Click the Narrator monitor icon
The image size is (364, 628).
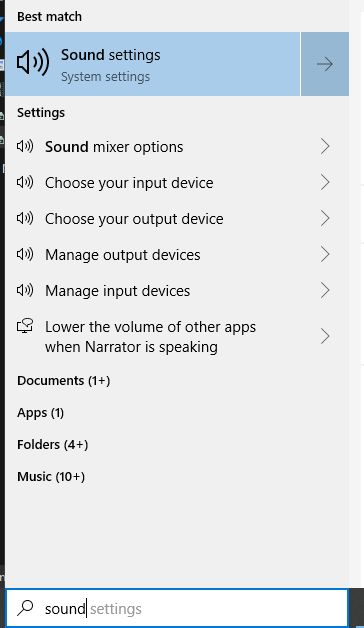click(25, 326)
